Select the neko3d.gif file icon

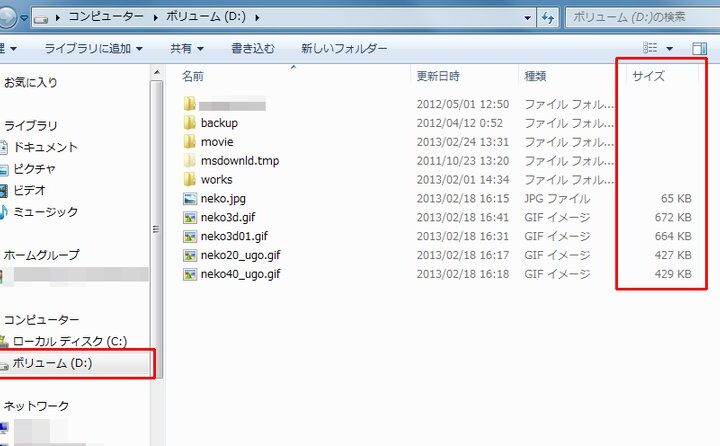[x=190, y=218]
